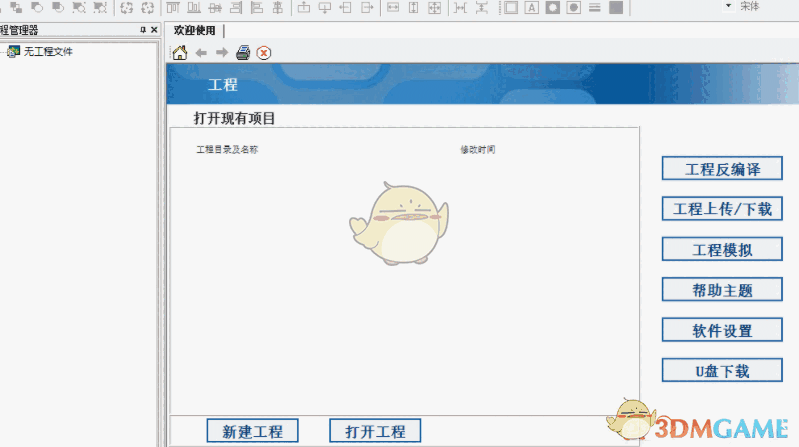Viewport: 799px width, 447px height.
Task: Align selected objects to left edge
Action: click(257, 8)
